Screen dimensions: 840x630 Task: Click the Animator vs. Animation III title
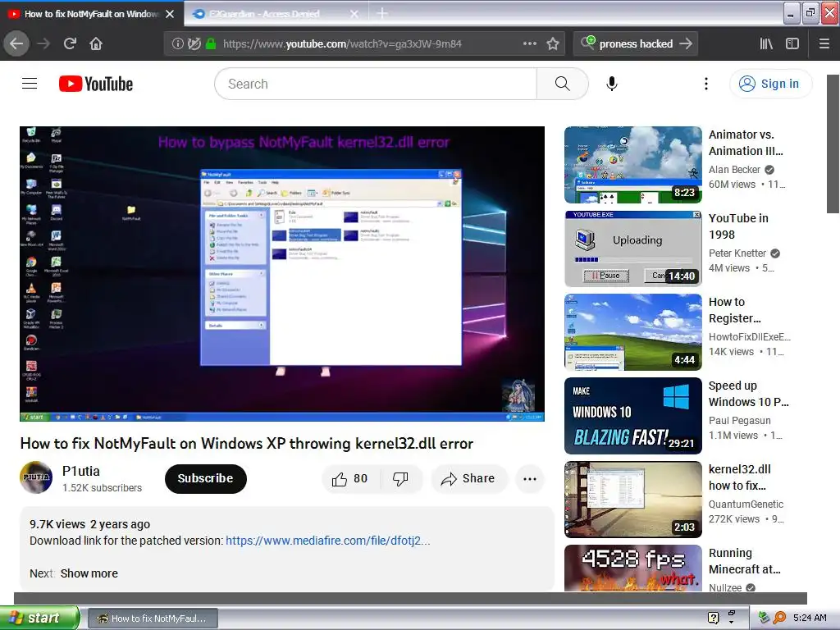coord(746,143)
